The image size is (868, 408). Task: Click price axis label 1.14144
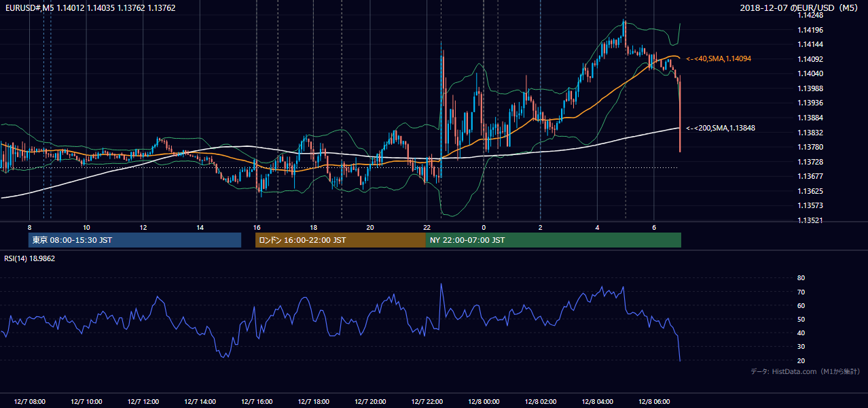point(810,44)
